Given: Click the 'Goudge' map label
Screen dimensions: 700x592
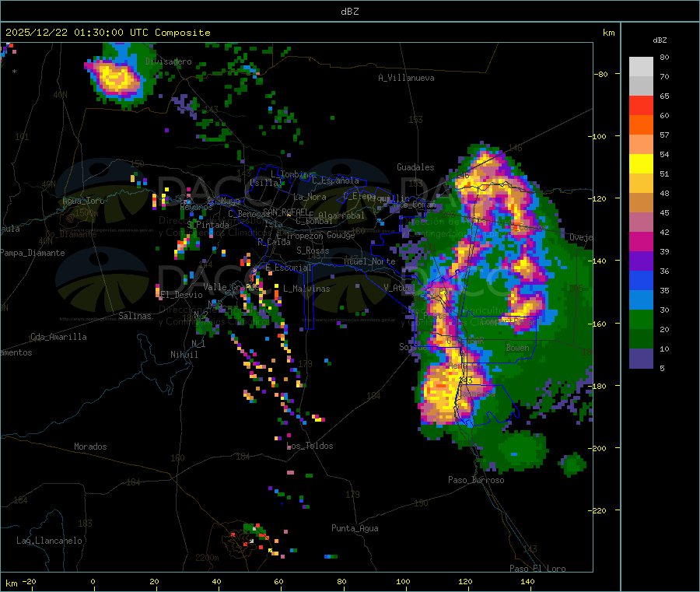Looking at the screenshot, I should click(341, 235).
